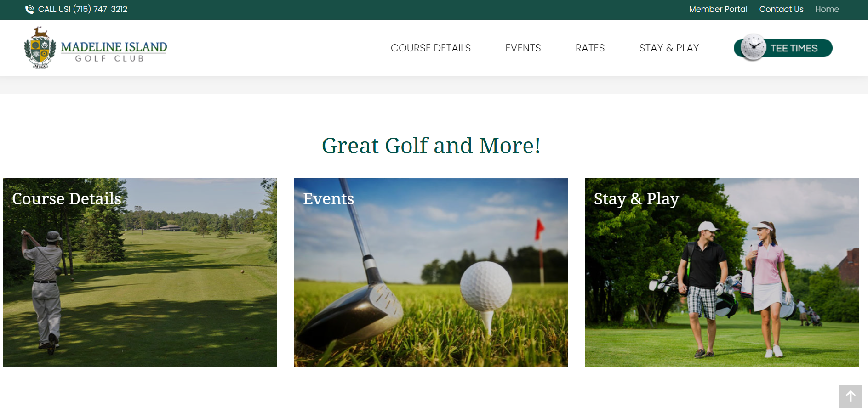The height and width of the screenshot is (412, 868).
Task: Select Rates in the navigation bar
Action: click(x=590, y=48)
